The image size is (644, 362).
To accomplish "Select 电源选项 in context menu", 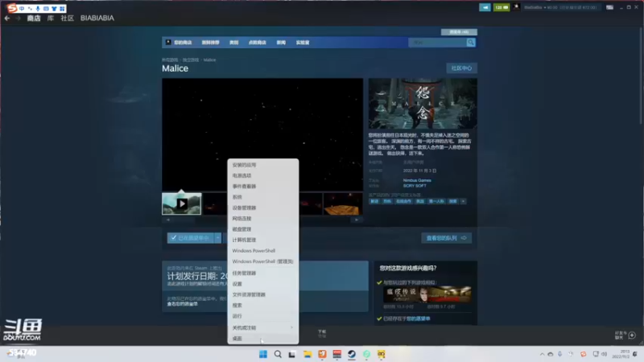I will pos(263,175).
